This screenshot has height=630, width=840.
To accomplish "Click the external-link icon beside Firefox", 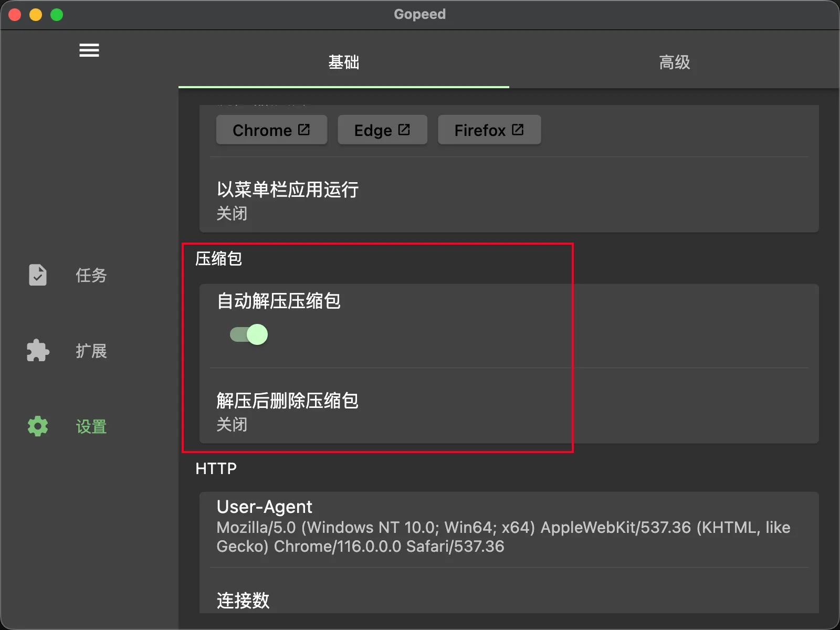I will click(x=518, y=130).
